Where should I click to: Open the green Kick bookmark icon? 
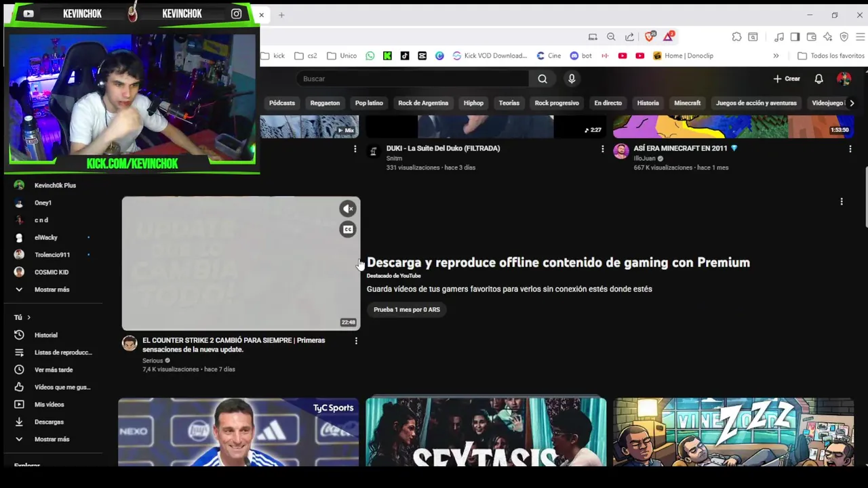(387, 56)
